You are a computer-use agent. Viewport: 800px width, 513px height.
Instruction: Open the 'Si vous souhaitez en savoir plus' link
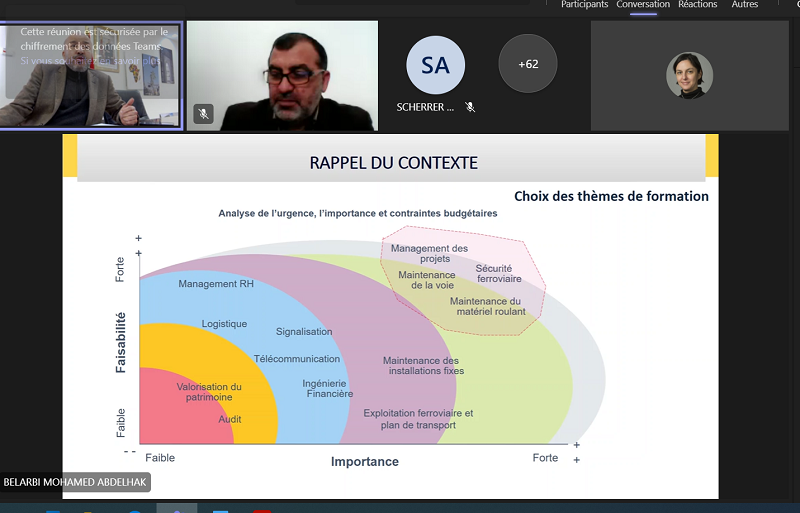pos(88,61)
